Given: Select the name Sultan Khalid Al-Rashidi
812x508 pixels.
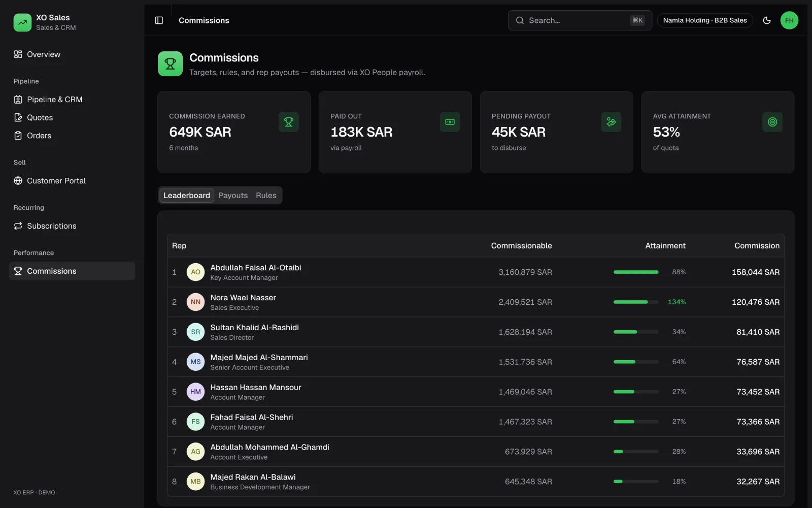Looking at the screenshot, I should click(x=255, y=328).
